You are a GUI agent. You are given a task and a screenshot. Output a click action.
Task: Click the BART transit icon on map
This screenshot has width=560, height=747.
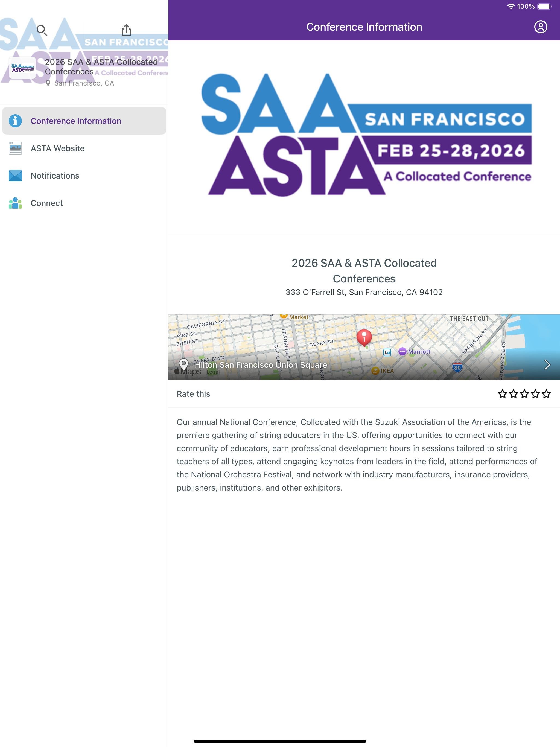click(x=387, y=352)
